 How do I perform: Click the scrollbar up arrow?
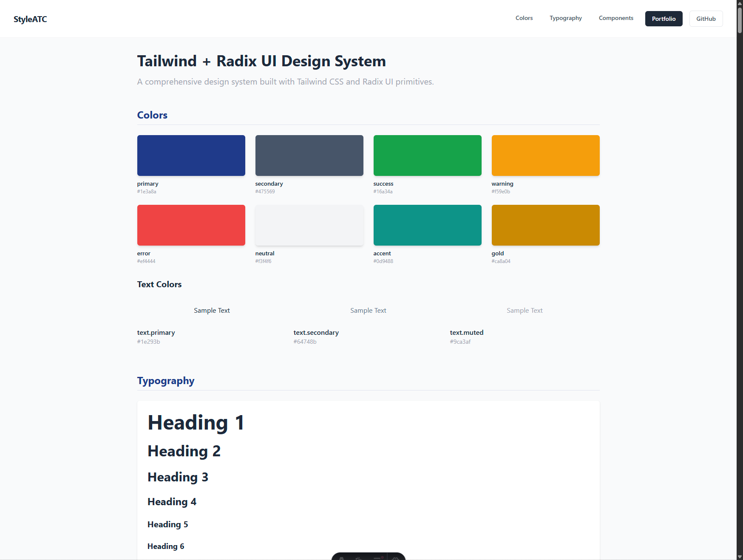pyautogui.click(x=740, y=3)
